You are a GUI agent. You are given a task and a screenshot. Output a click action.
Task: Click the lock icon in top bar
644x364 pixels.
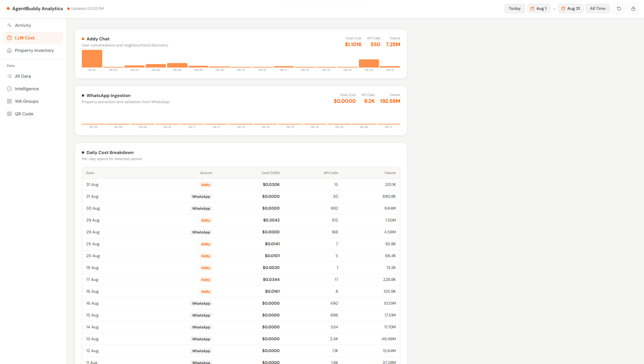(633, 9)
